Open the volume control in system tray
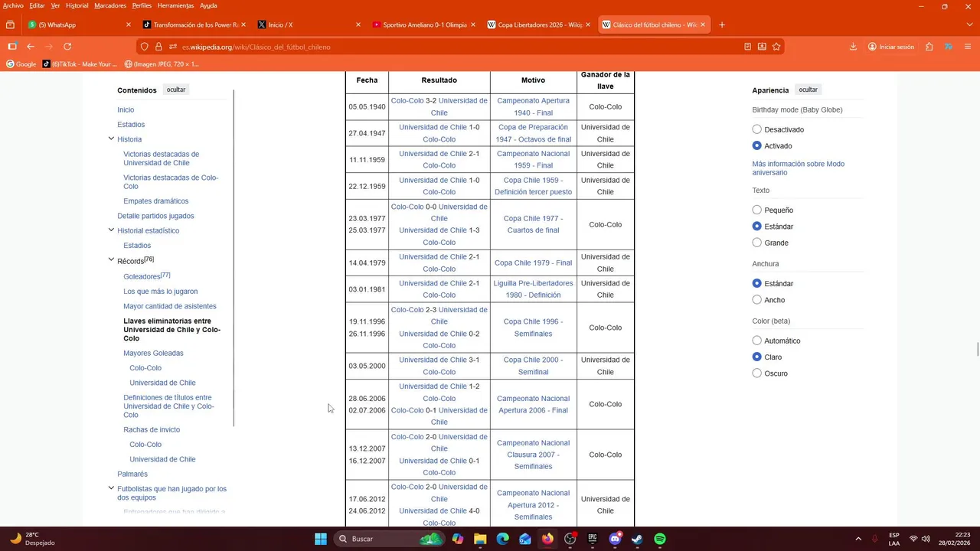This screenshot has height=551, width=980. point(926,539)
